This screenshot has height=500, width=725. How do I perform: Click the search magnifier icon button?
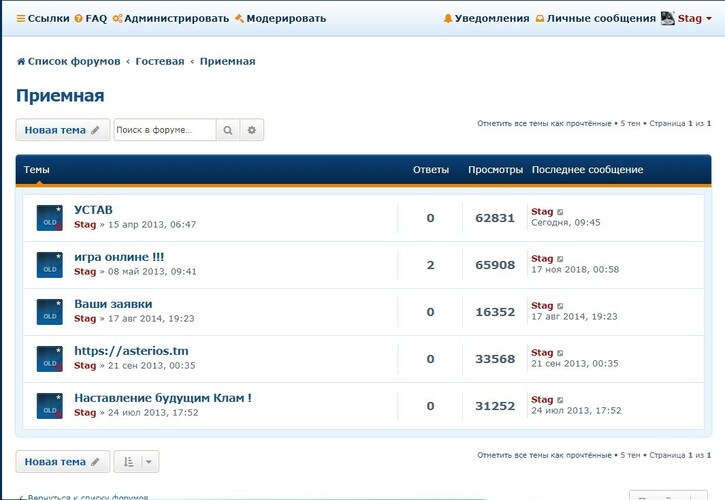coord(228,130)
